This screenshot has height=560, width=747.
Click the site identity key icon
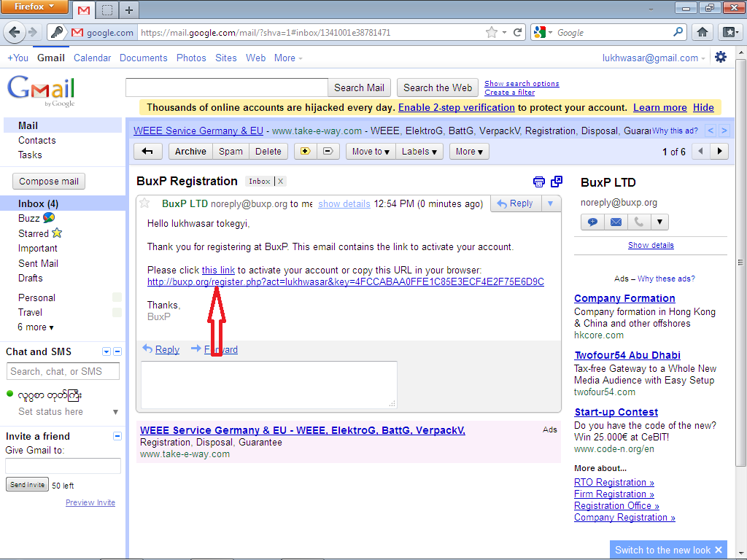[x=57, y=32]
